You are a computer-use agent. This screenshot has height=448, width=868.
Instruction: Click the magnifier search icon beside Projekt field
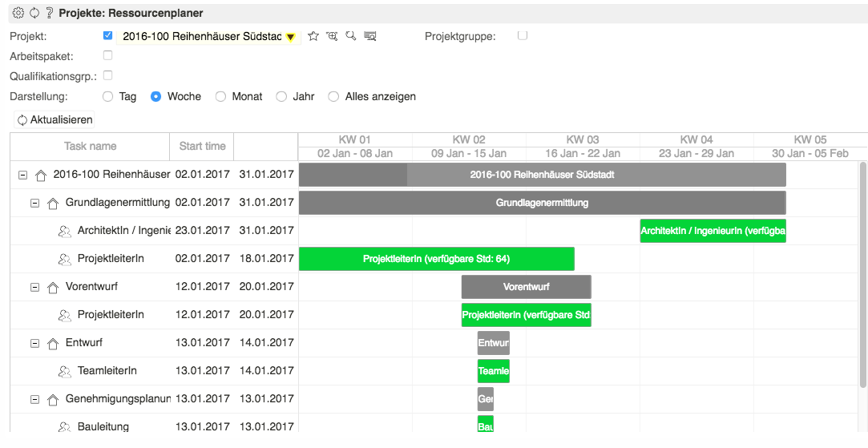coord(350,36)
